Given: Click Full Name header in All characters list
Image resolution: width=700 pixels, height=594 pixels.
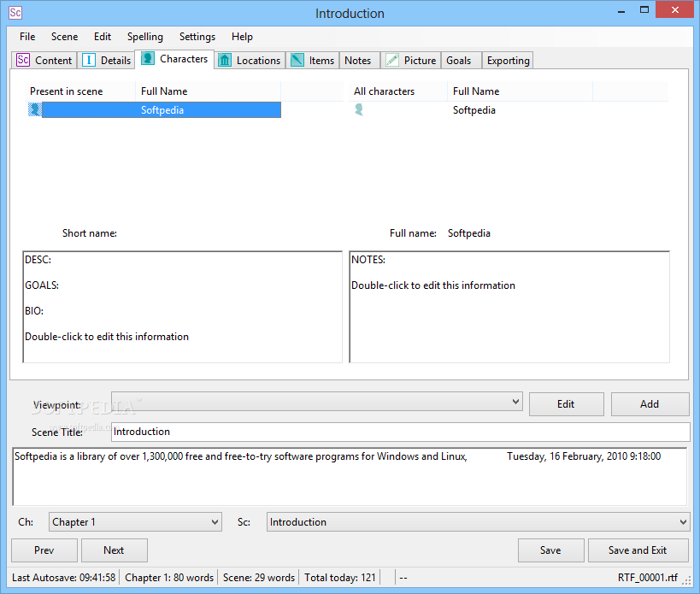Looking at the screenshot, I should (x=521, y=91).
